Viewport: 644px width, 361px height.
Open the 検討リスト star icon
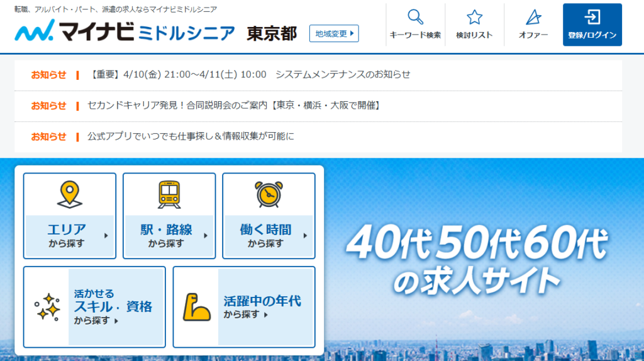[474, 18]
